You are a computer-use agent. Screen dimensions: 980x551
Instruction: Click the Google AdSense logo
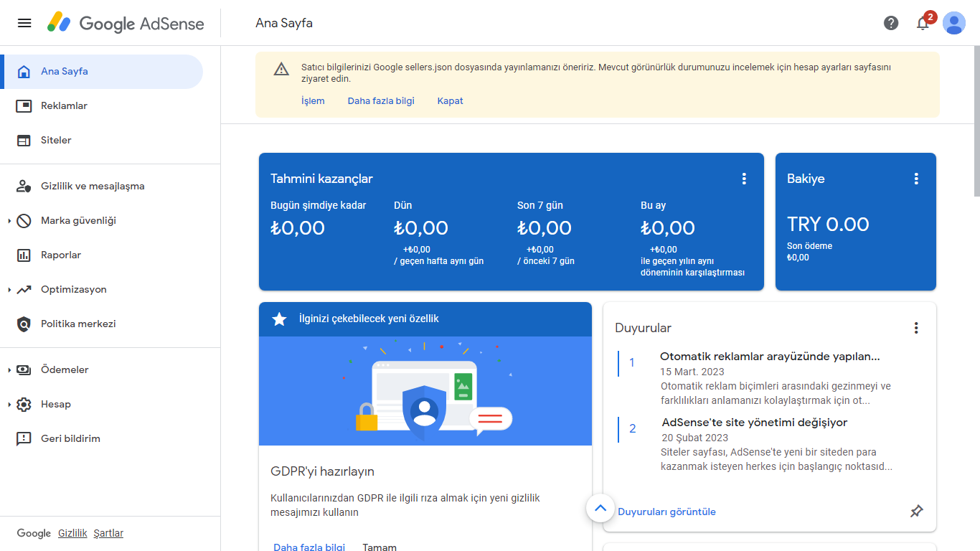pyautogui.click(x=126, y=23)
